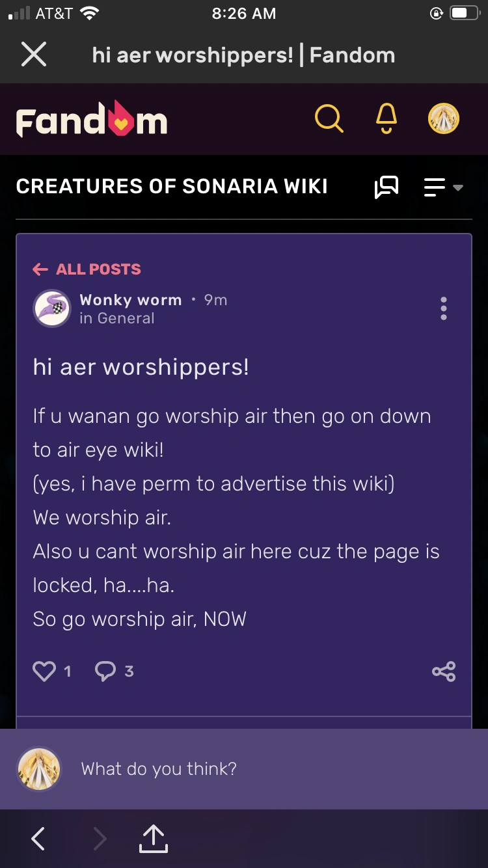Open the General category link
The image size is (488, 868).
pyautogui.click(x=126, y=318)
